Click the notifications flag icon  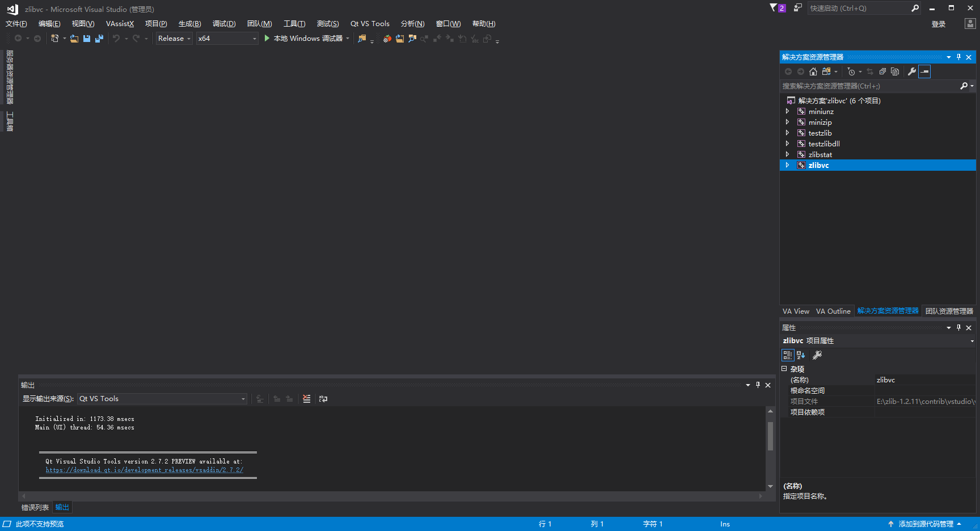pyautogui.click(x=778, y=8)
